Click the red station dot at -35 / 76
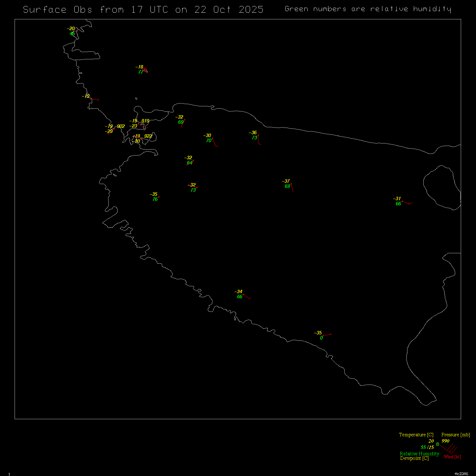 tap(159, 197)
